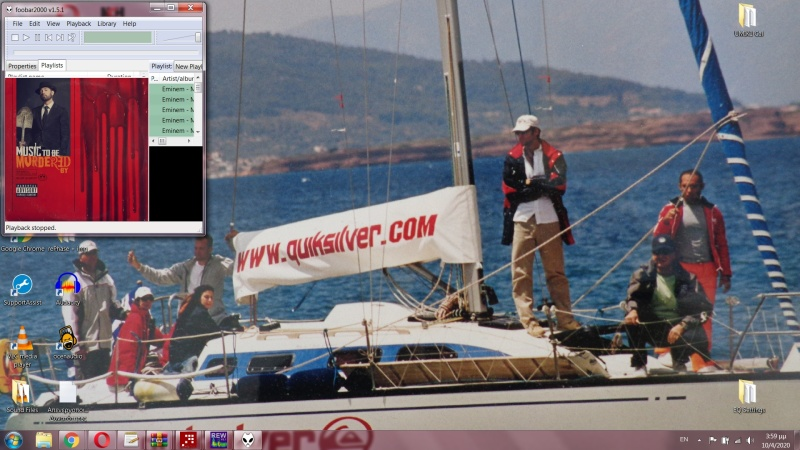Click playlist horizontal scroll left arrow
The image size is (800, 450).
(x=153, y=141)
